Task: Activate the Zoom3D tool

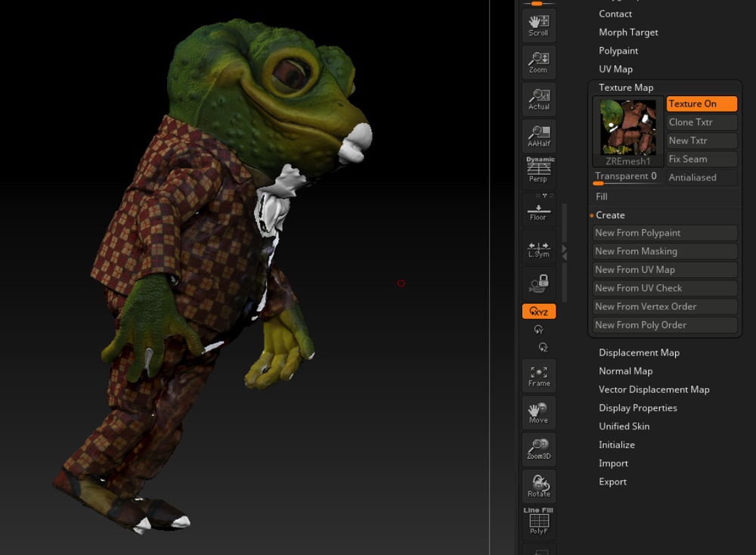Action: coord(538,449)
